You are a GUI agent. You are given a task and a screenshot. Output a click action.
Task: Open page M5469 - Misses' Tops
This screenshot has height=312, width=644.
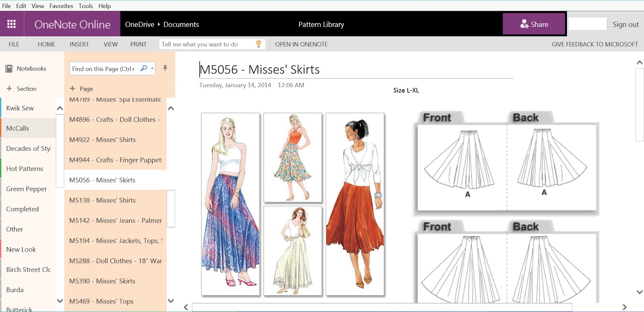pyautogui.click(x=116, y=301)
